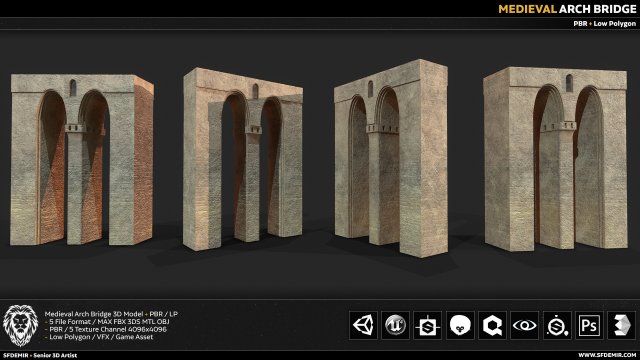
Task: Select the third arch render with wide front pillar
Action: tap(391, 158)
